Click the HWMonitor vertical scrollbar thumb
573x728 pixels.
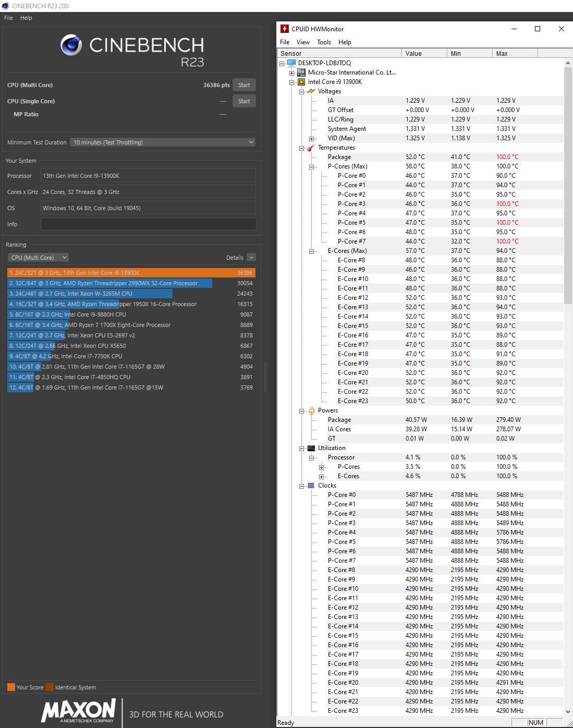coord(568,186)
